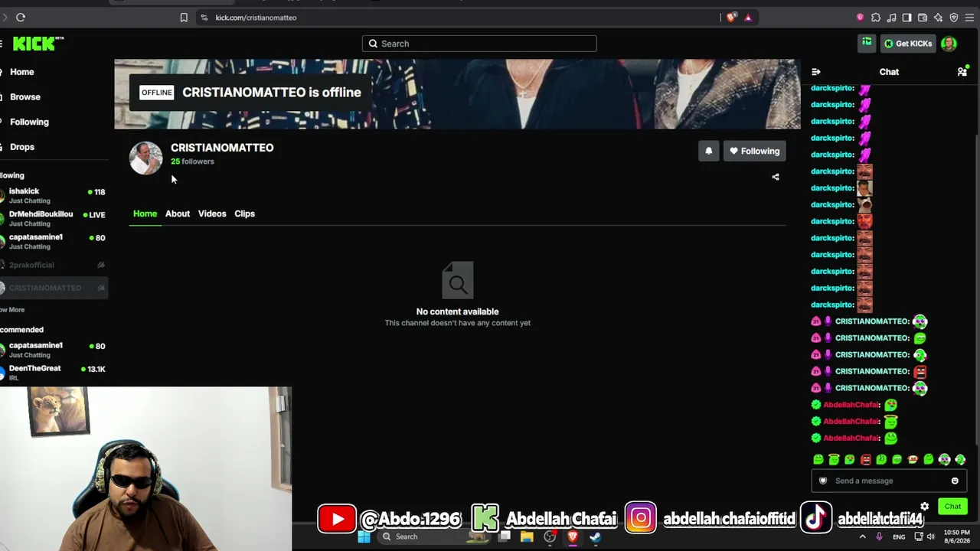This screenshot has height=551, width=980.
Task: Share the channel using the share icon
Action: coord(776,177)
